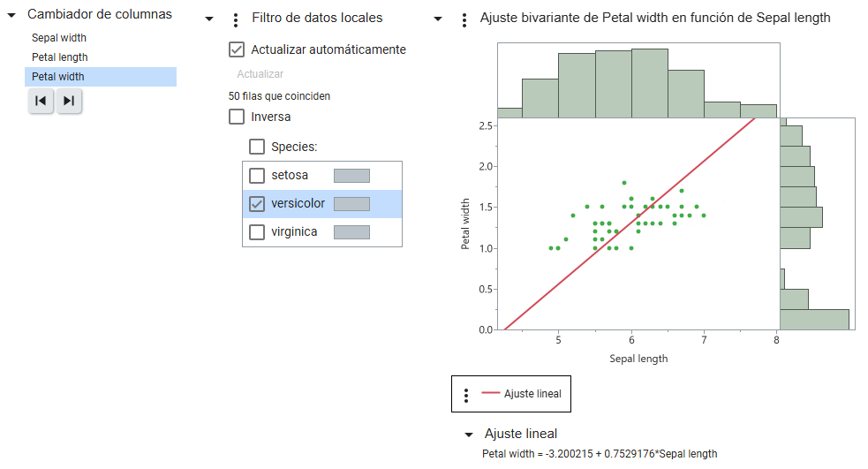Screen dimensions: 868x469
Task: Click the Actualizar button
Action: click(x=260, y=74)
